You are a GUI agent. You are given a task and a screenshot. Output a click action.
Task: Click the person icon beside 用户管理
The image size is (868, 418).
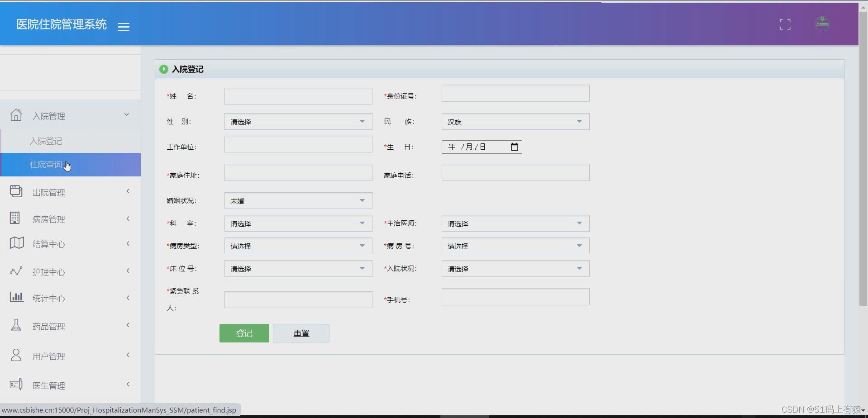[16, 355]
